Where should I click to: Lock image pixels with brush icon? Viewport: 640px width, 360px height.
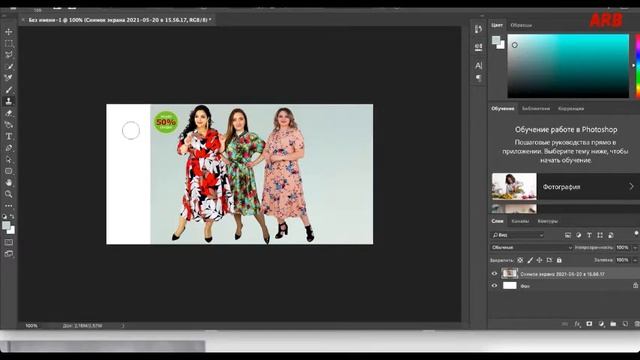(530, 260)
